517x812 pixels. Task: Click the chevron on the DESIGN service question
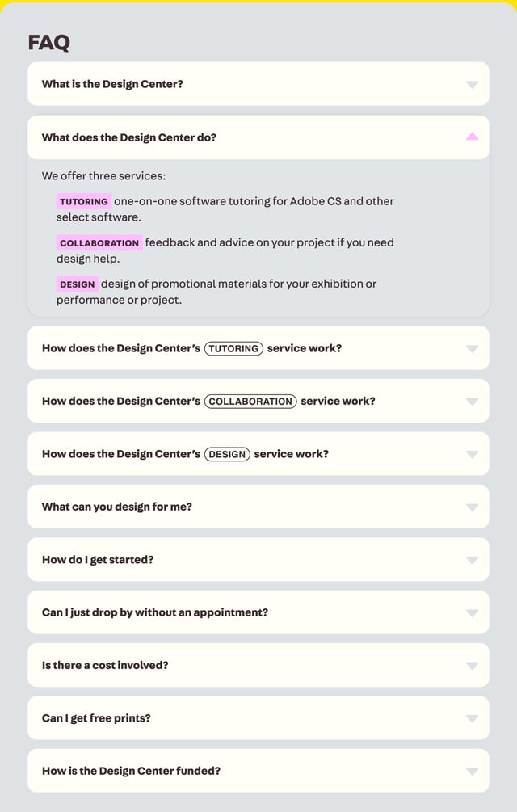(471, 454)
